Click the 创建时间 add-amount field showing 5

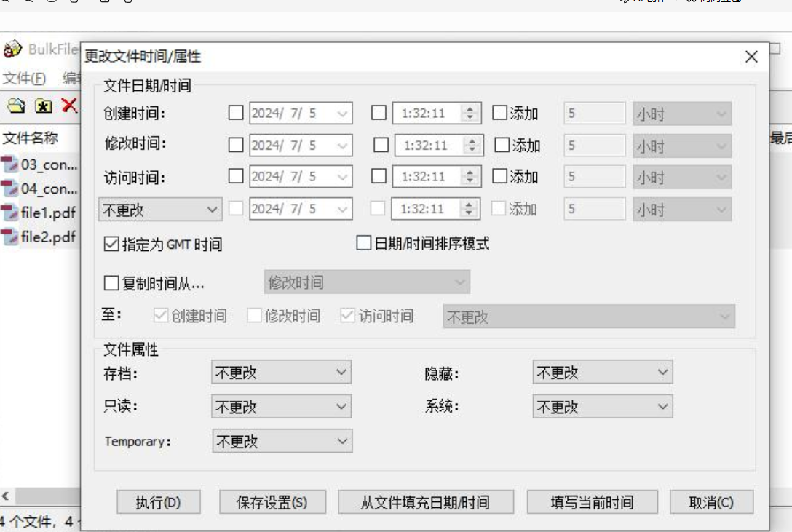pos(595,113)
